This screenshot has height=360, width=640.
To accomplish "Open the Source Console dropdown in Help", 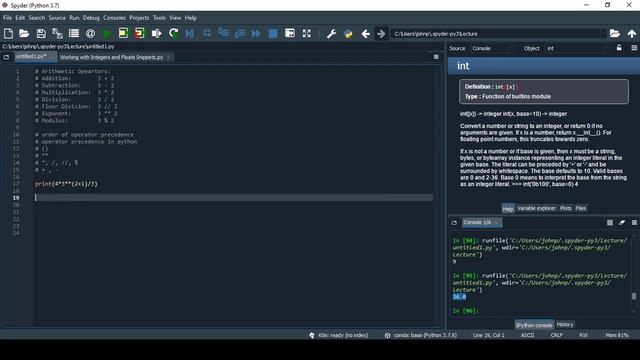I will pyautogui.click(x=493, y=48).
